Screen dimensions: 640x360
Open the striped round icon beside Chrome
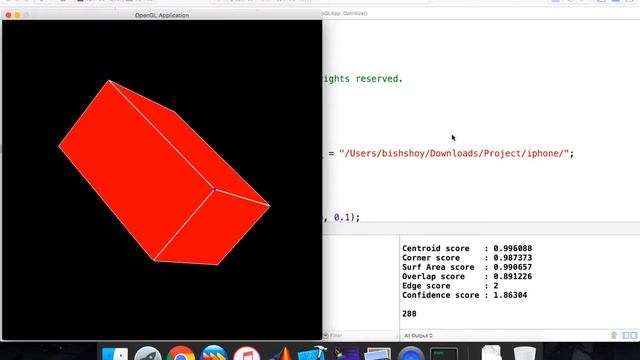click(x=213, y=353)
